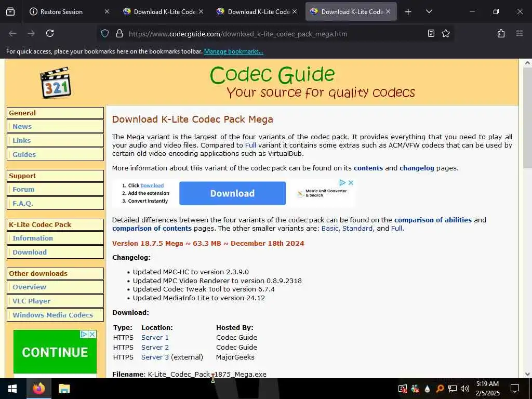Image resolution: width=532 pixels, height=399 pixels.
Task: Go to Full variant link after Standard
Action: pyautogui.click(x=396, y=229)
